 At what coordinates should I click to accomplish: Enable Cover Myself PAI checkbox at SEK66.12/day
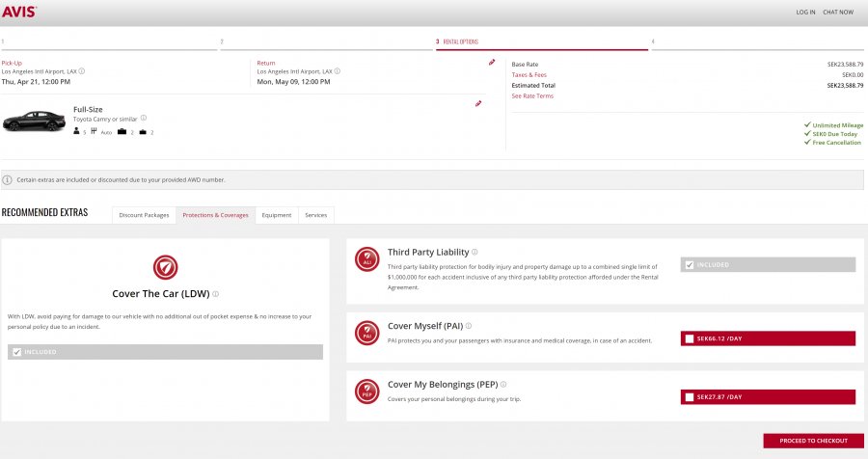point(688,338)
